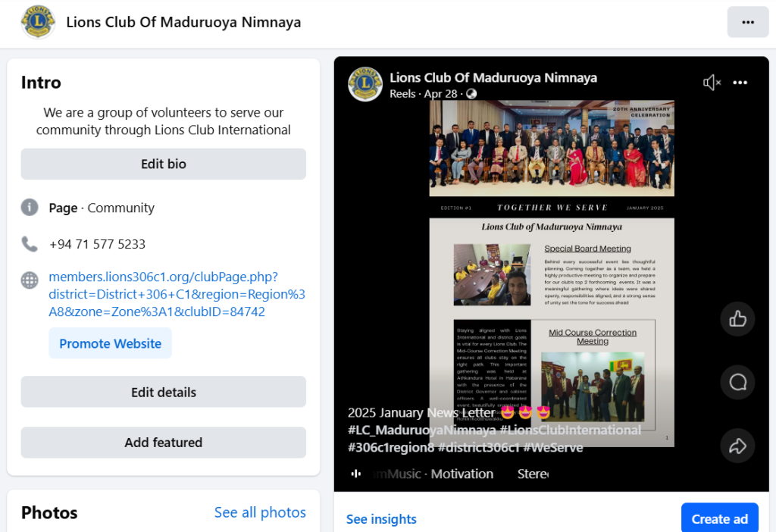Click the globe public audience icon
Image resolution: width=776 pixels, height=532 pixels.
(471, 93)
